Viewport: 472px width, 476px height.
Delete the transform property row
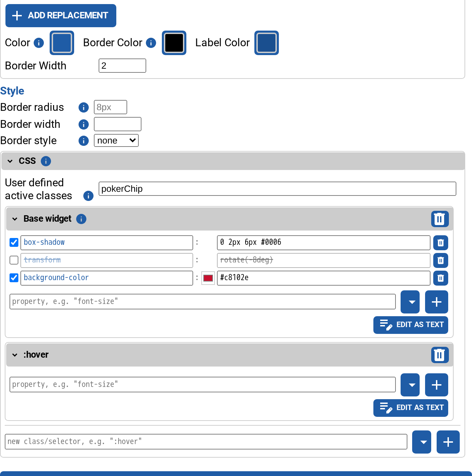441,260
